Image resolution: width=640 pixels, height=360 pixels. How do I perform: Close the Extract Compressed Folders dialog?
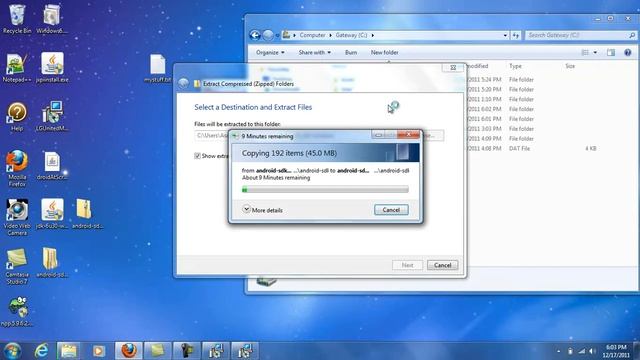tap(453, 68)
